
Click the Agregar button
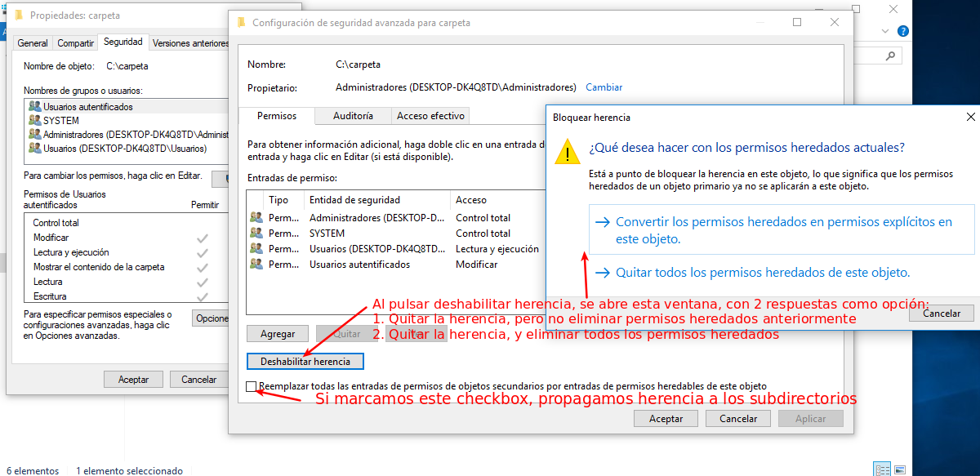[277, 334]
